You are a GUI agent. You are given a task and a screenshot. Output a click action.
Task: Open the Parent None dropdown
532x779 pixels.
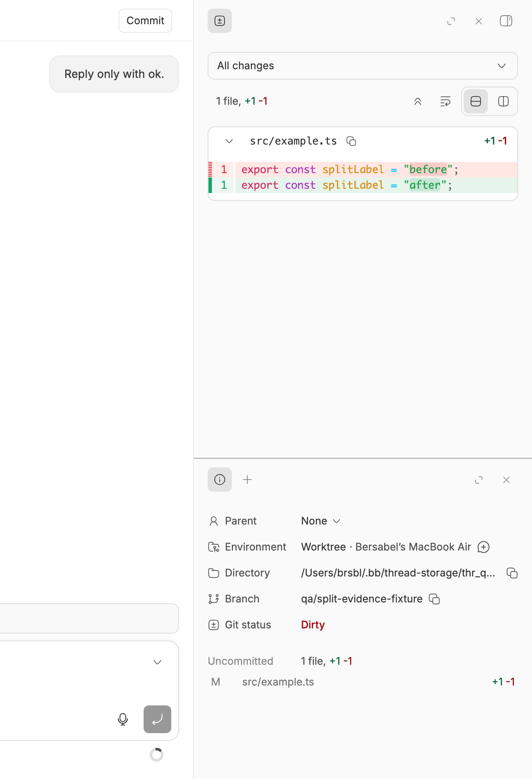pos(321,521)
